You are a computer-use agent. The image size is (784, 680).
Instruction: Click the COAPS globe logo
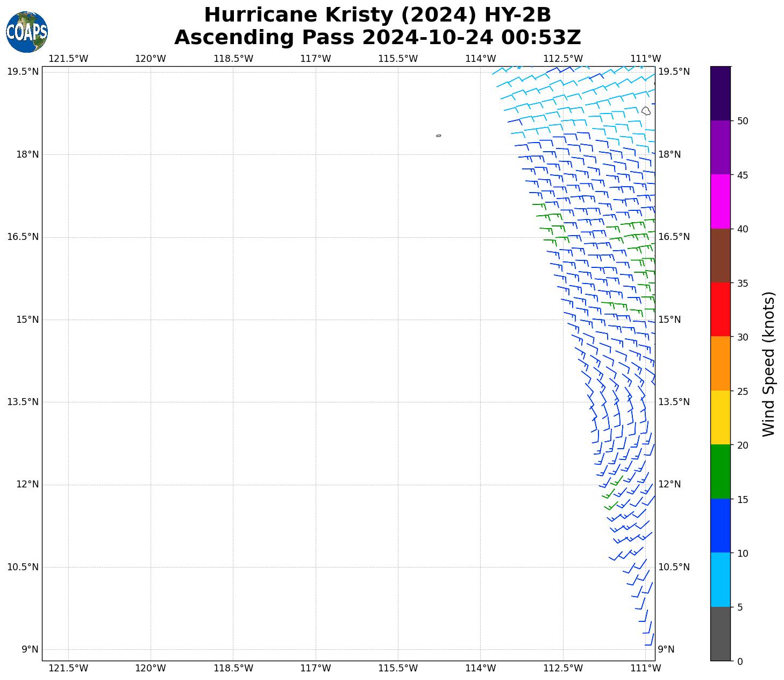[x=27, y=32]
